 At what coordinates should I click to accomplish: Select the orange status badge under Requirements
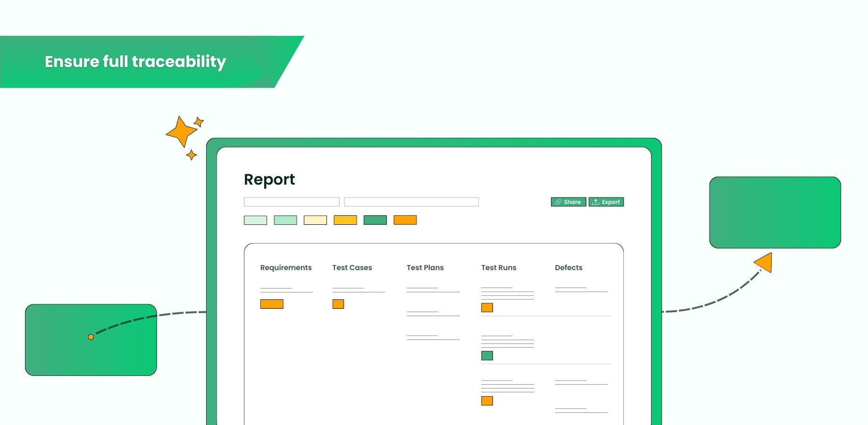pyautogui.click(x=271, y=304)
